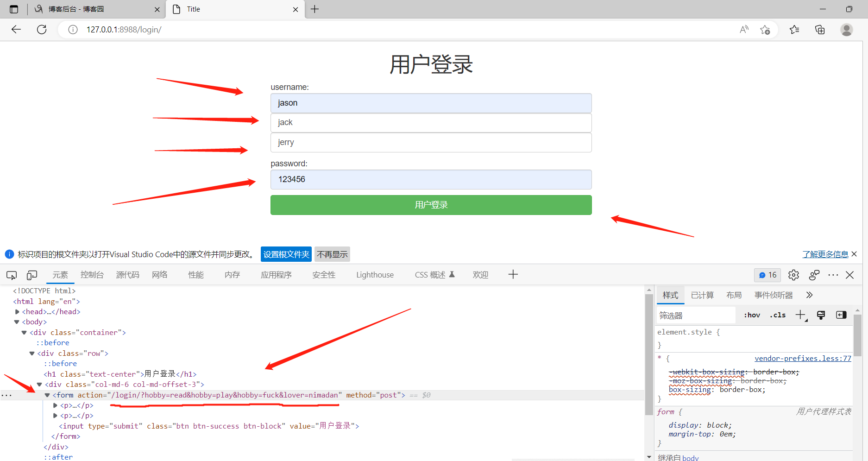Expand the head element node
Screen dimensions: 868x461
[17, 312]
